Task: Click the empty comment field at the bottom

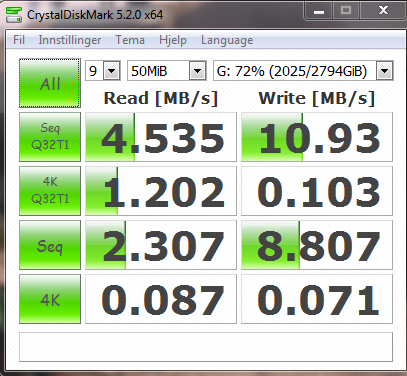Action: tap(206, 347)
